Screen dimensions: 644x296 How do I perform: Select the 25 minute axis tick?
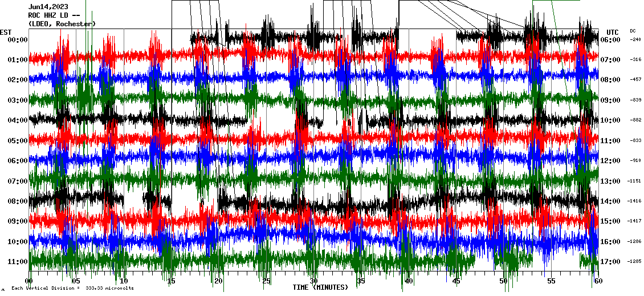[266, 281]
